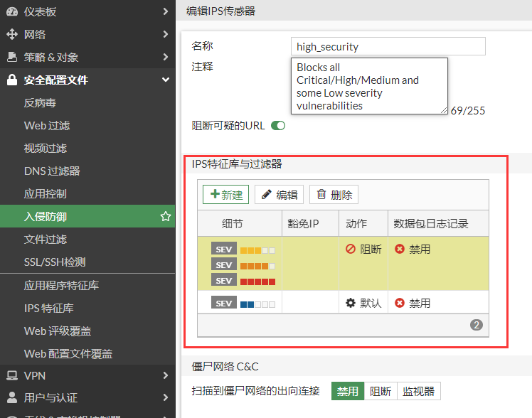Click the 名称 field containing high_security
Image resolution: width=532 pixels, height=418 pixels.
click(388, 47)
